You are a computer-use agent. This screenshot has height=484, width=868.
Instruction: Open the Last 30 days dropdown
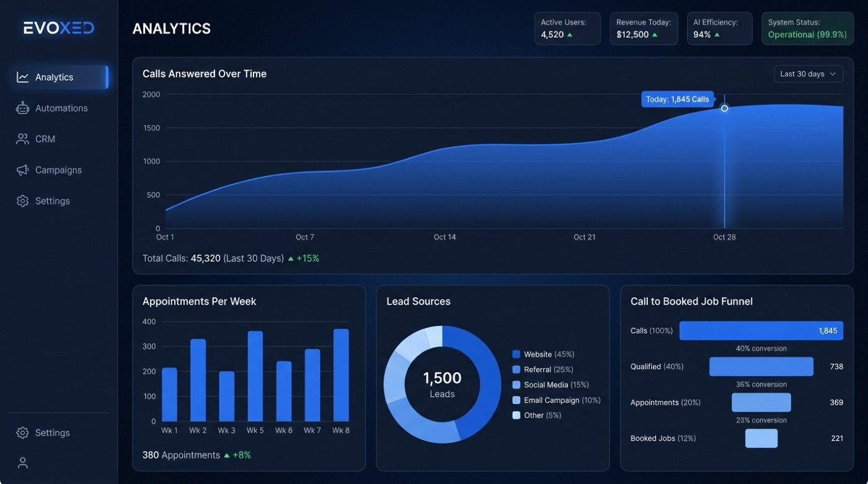coord(808,74)
